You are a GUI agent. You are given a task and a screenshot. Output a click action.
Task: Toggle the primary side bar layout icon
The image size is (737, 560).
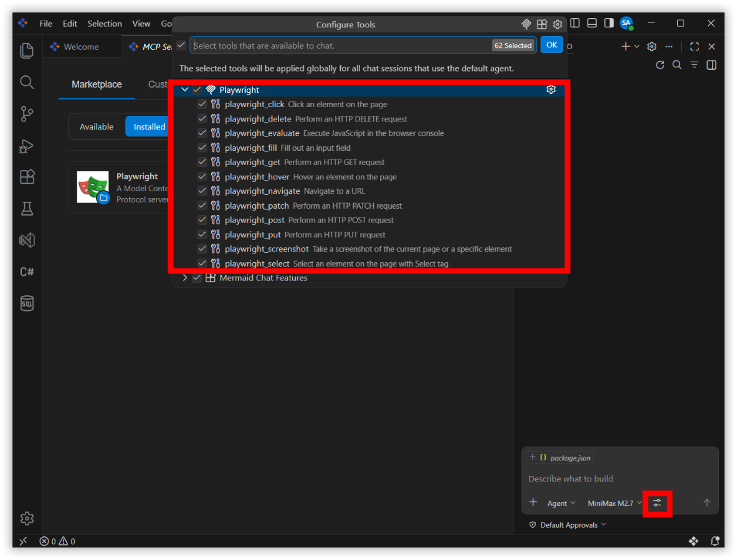click(575, 22)
